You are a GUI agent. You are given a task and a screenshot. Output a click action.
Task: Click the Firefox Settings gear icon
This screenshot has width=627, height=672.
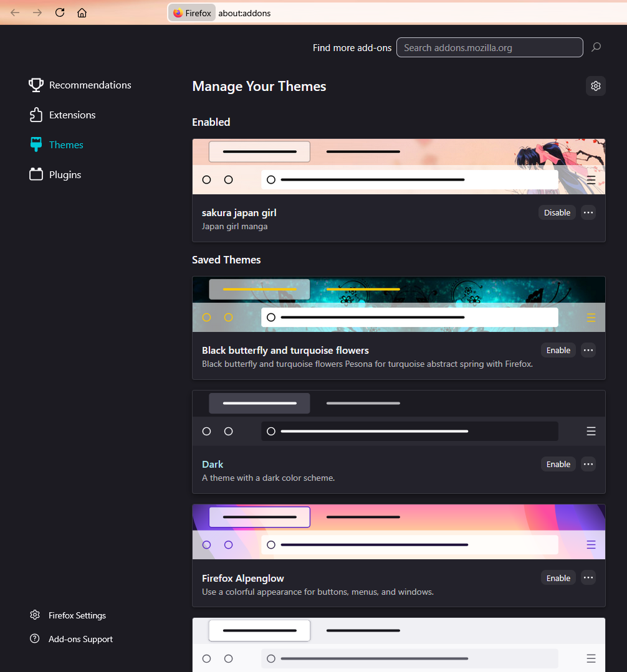pos(35,615)
